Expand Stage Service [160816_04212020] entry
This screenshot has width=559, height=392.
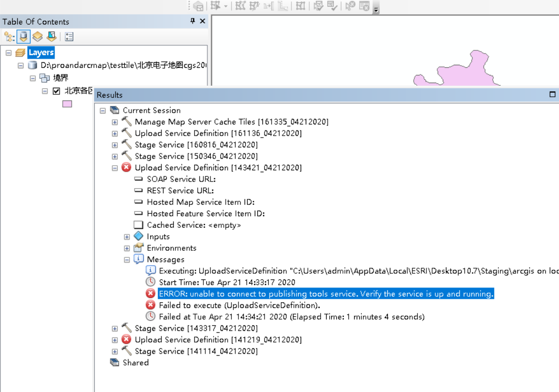click(115, 145)
